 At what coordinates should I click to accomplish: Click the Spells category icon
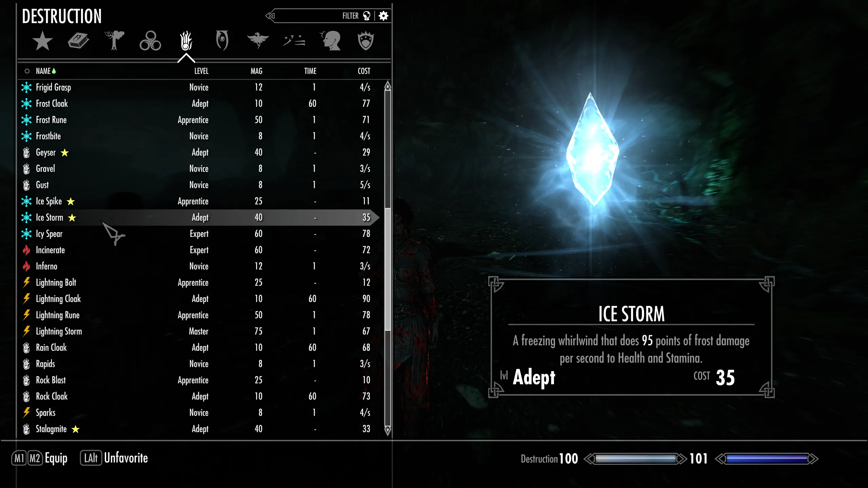pyautogui.click(x=78, y=41)
